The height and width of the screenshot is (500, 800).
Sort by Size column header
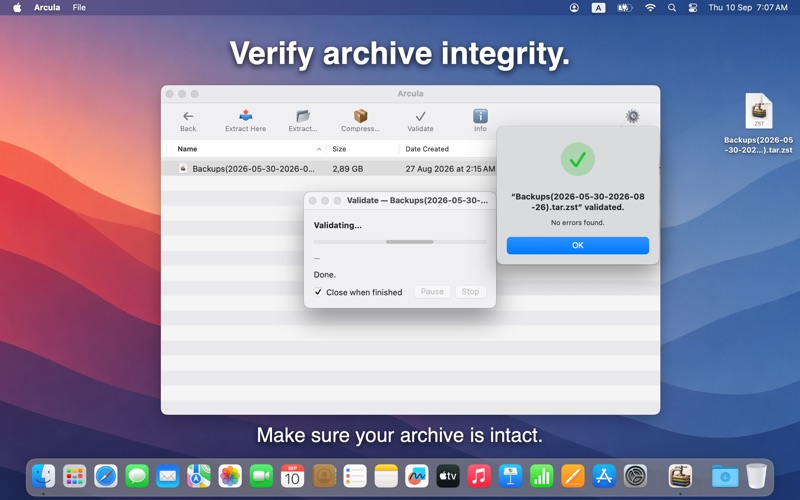pos(363,149)
